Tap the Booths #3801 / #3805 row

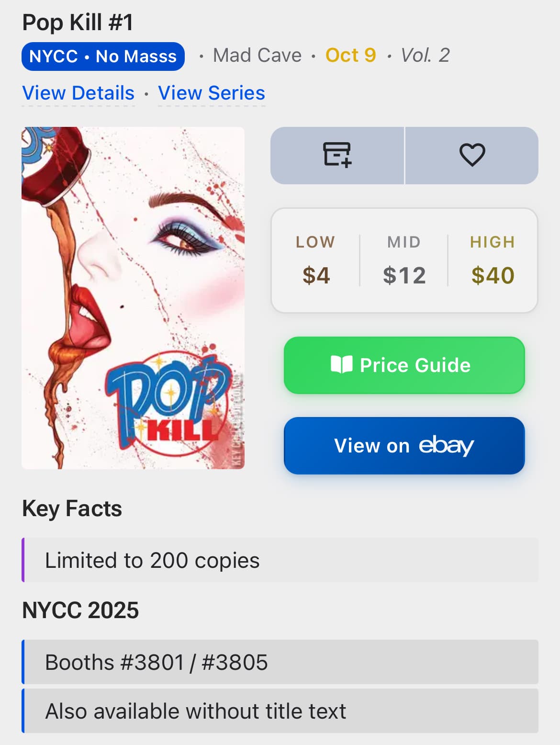click(156, 662)
